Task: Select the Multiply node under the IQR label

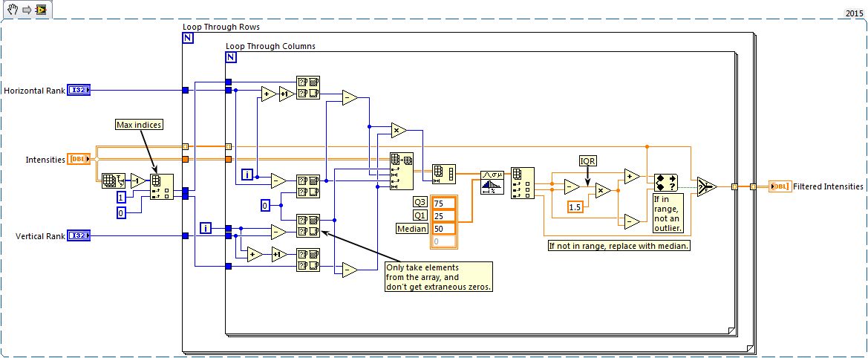Action: click(x=604, y=191)
